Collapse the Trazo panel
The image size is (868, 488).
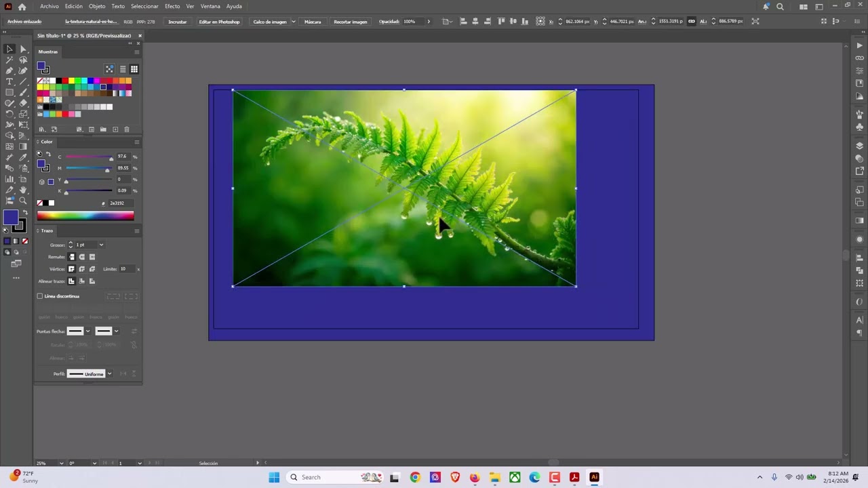tap(39, 231)
